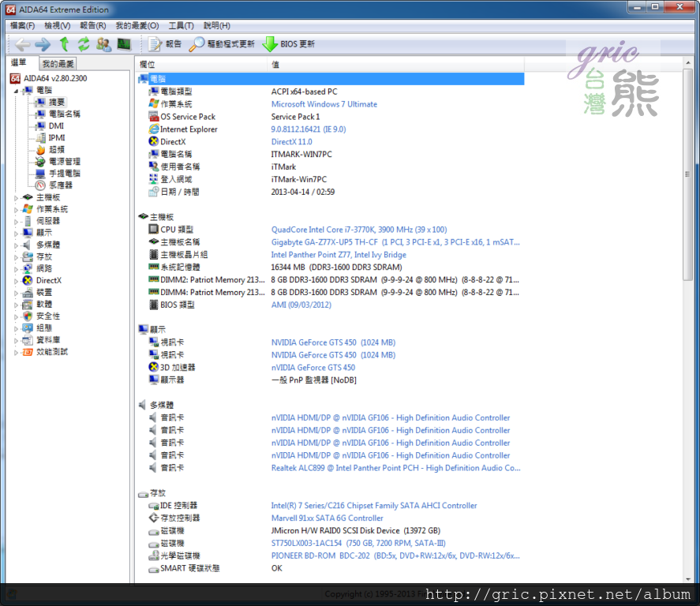Image resolution: width=700 pixels, height=606 pixels.
Task: Open the nVIDIA GeForce GTS 450 3D accelerator link
Action: click(313, 367)
